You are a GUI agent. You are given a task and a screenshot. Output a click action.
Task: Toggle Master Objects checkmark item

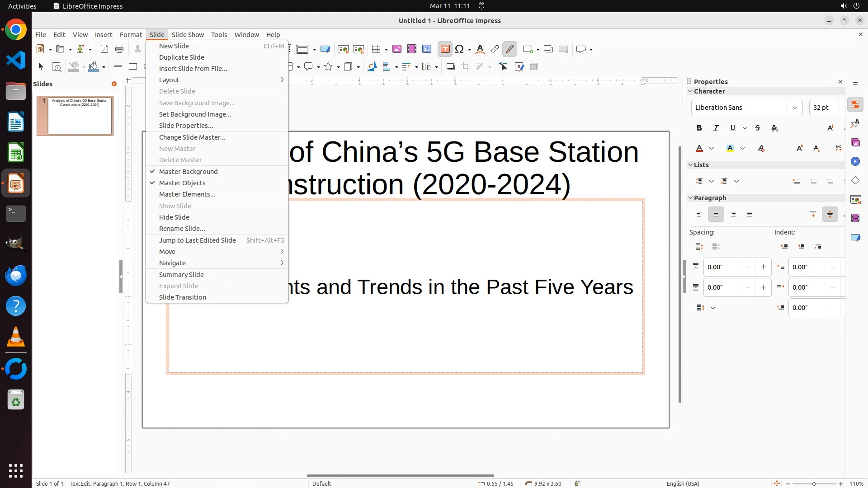(182, 183)
